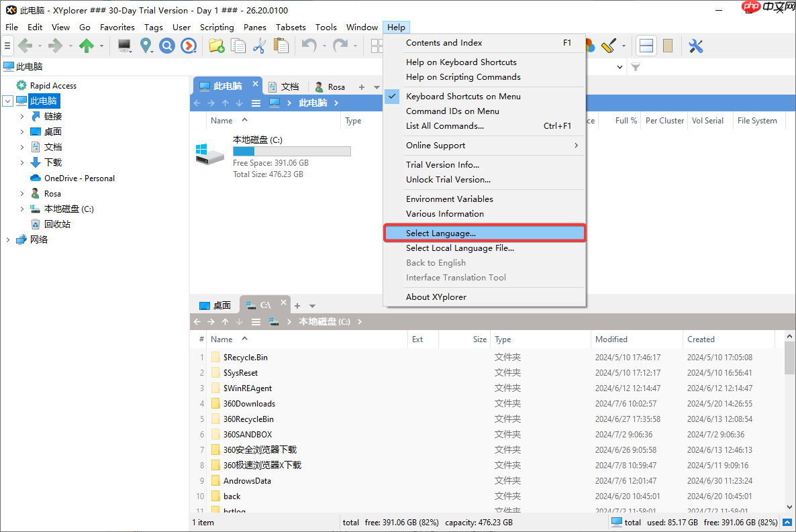This screenshot has width=796, height=532.
Task: Select List All Commands… menu entry
Action: (x=485, y=126)
